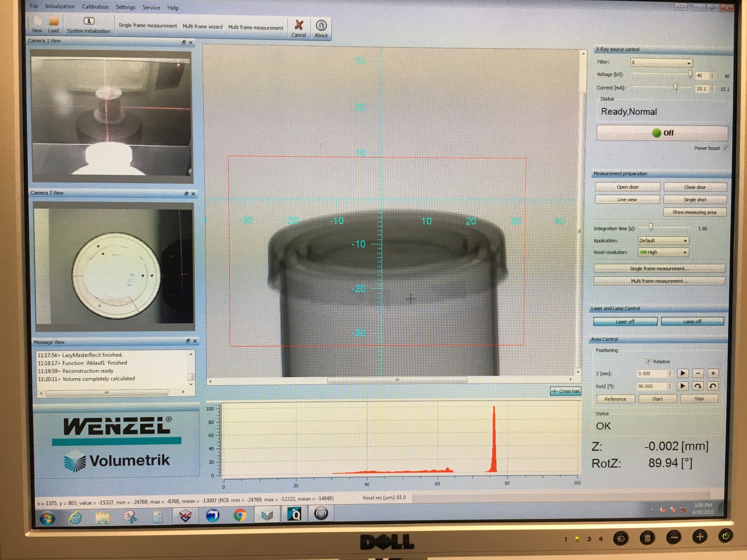Image resolution: width=747 pixels, height=560 pixels.
Task: Undock the Message View panel
Action: [x=188, y=341]
